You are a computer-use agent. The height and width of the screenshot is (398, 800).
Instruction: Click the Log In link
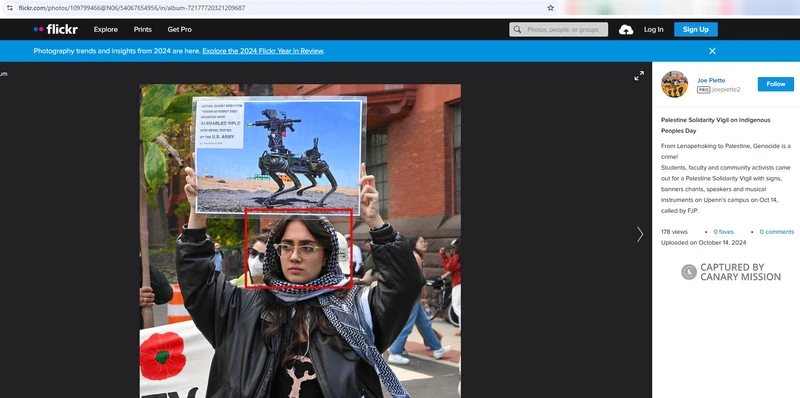[x=654, y=30]
